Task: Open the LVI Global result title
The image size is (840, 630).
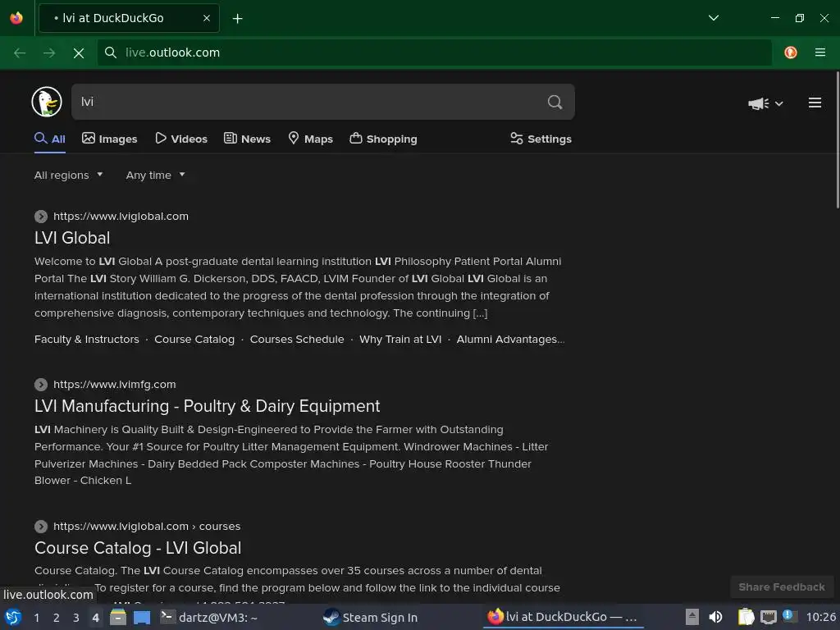Action: [x=72, y=238]
